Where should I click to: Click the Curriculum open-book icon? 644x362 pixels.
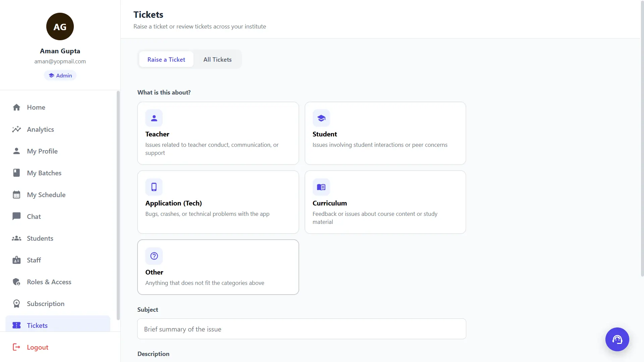[x=321, y=187]
